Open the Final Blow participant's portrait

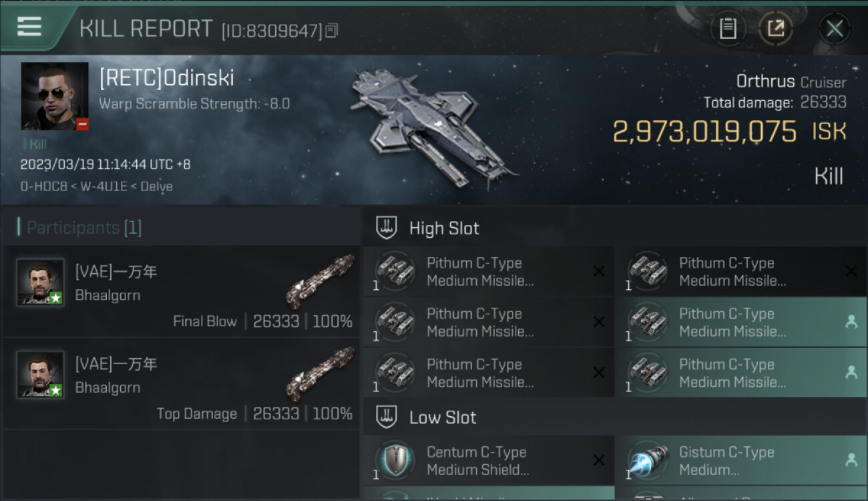(x=40, y=282)
